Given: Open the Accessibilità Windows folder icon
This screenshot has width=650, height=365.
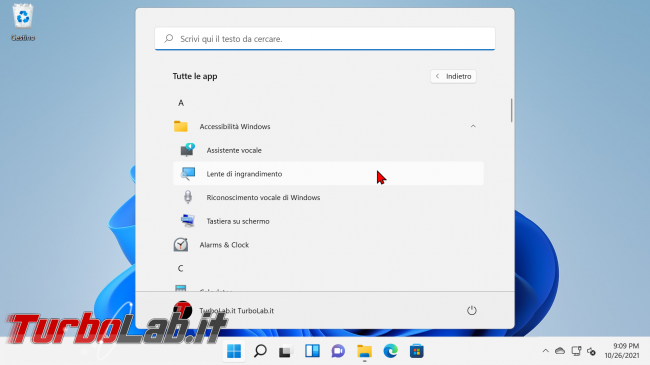Looking at the screenshot, I should (181, 126).
